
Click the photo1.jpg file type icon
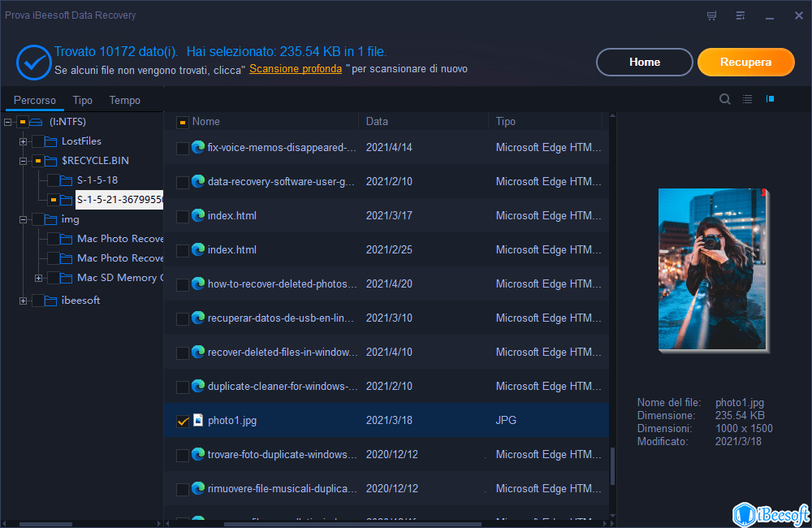pos(197,420)
